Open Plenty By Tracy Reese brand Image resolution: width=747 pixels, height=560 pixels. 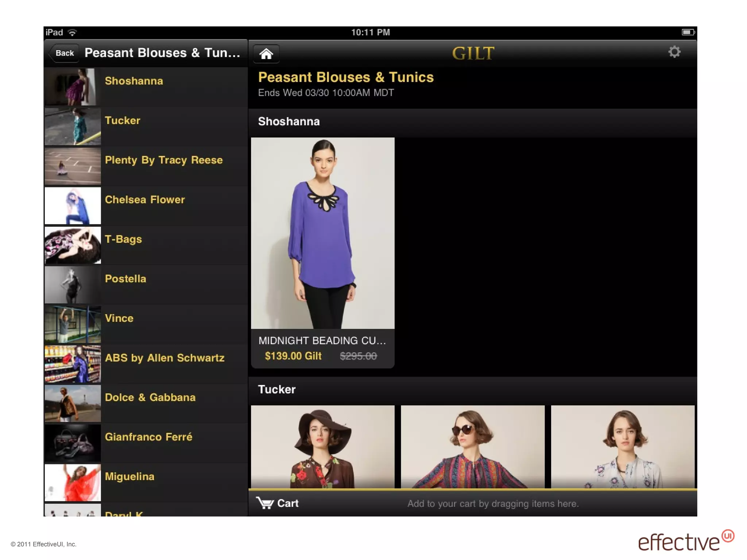tap(163, 160)
